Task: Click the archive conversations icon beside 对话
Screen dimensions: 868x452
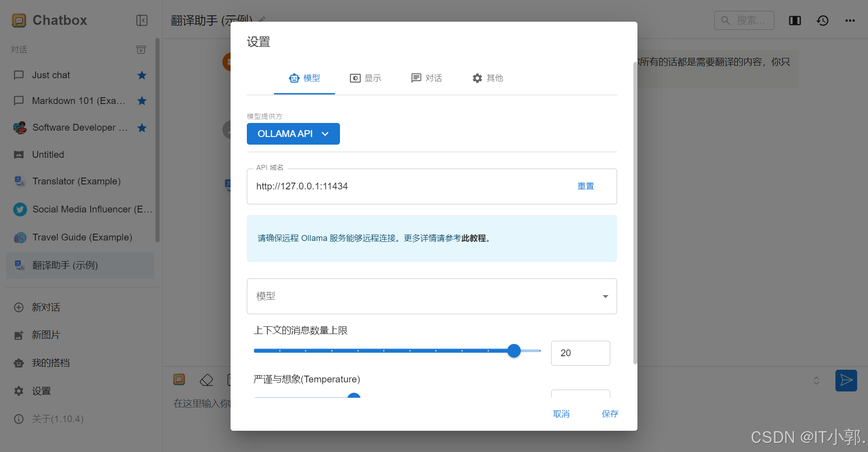Action: pyautogui.click(x=141, y=49)
